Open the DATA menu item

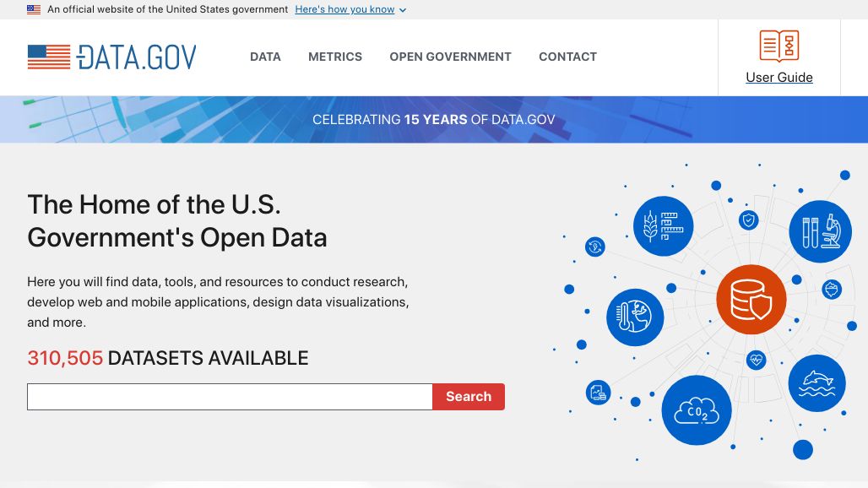click(265, 57)
